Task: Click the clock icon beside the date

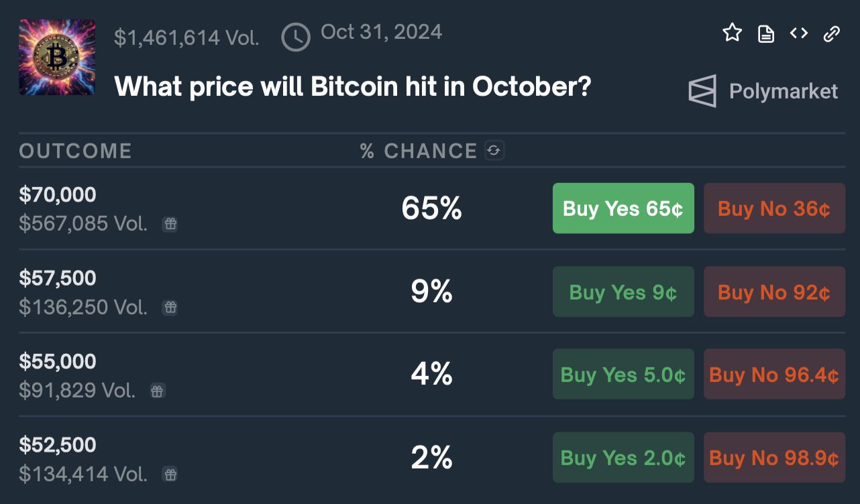Action: pyautogui.click(x=296, y=37)
